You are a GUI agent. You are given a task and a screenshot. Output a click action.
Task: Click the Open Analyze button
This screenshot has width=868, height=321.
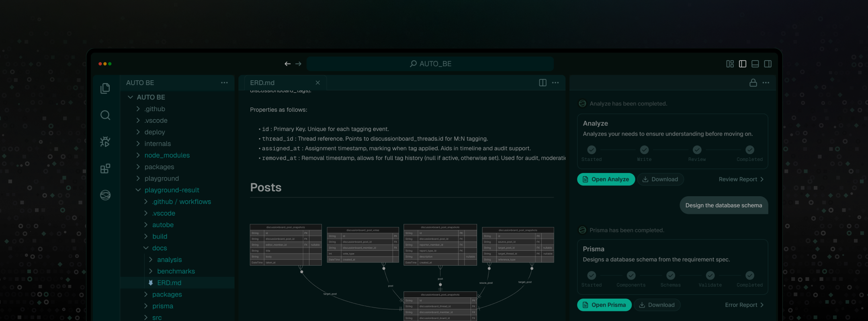pos(606,179)
